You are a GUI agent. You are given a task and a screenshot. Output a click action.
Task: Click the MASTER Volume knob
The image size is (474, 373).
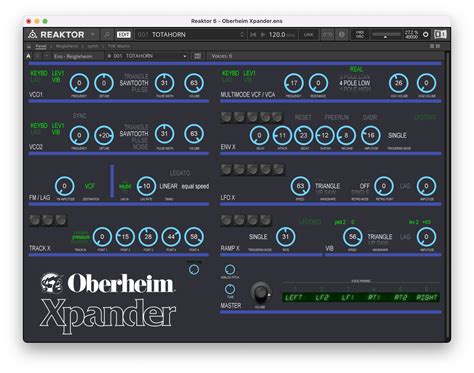[x=260, y=292]
